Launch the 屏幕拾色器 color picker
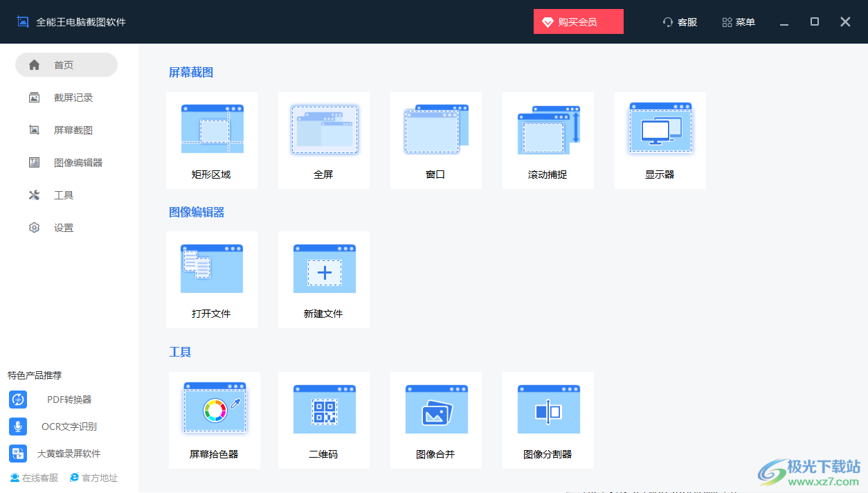Viewport: 868px width, 493px height. [215, 420]
